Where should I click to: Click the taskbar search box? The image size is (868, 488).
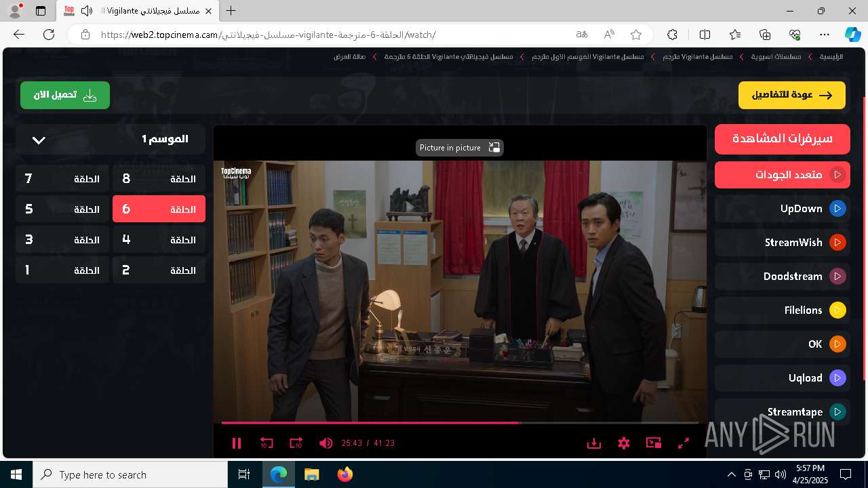(130, 474)
